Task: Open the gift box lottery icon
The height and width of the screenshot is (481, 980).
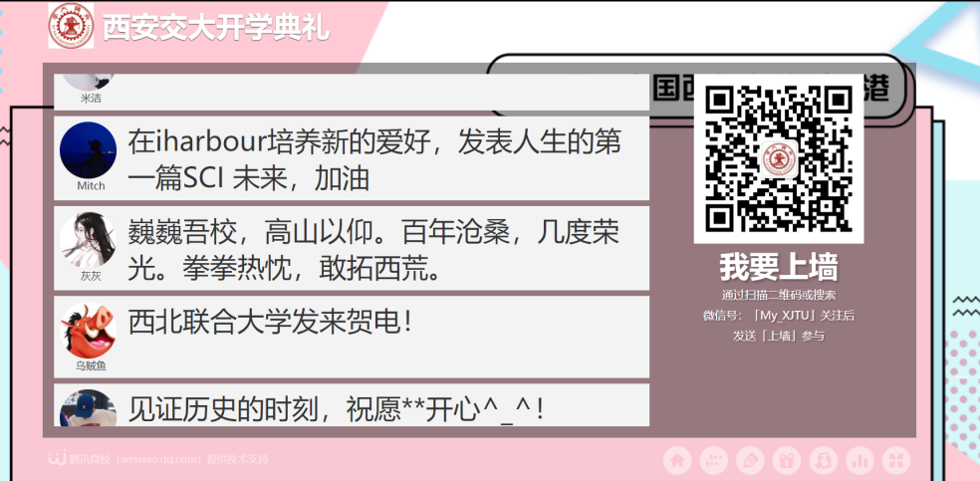Action: click(786, 460)
